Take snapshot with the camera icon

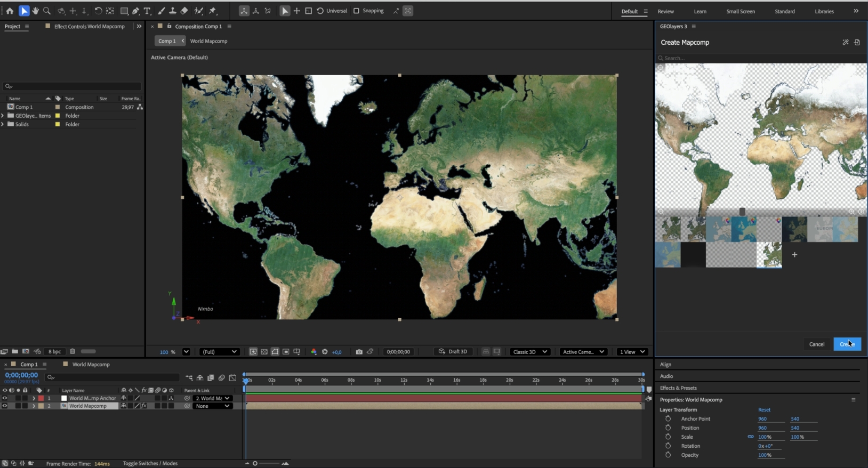[359, 352]
